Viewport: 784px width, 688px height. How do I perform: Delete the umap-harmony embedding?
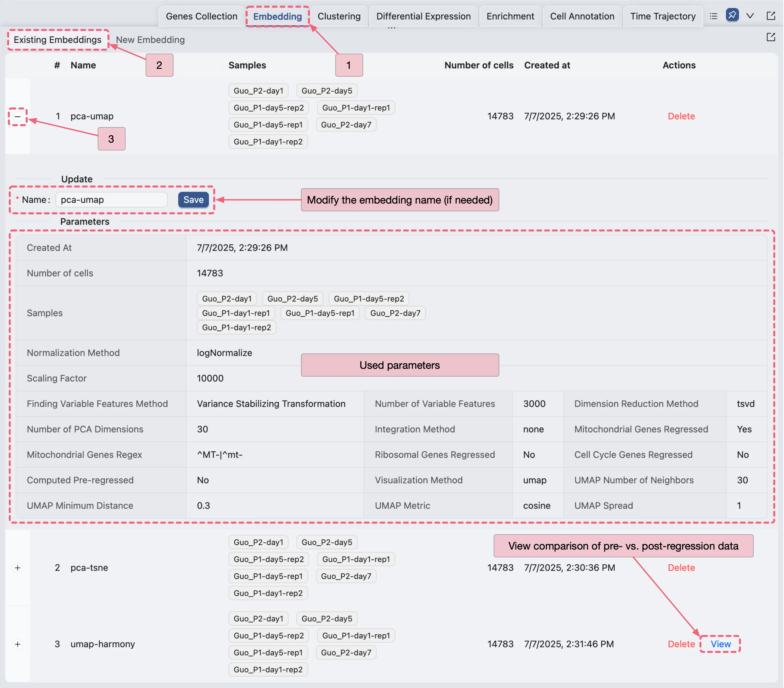coord(681,644)
